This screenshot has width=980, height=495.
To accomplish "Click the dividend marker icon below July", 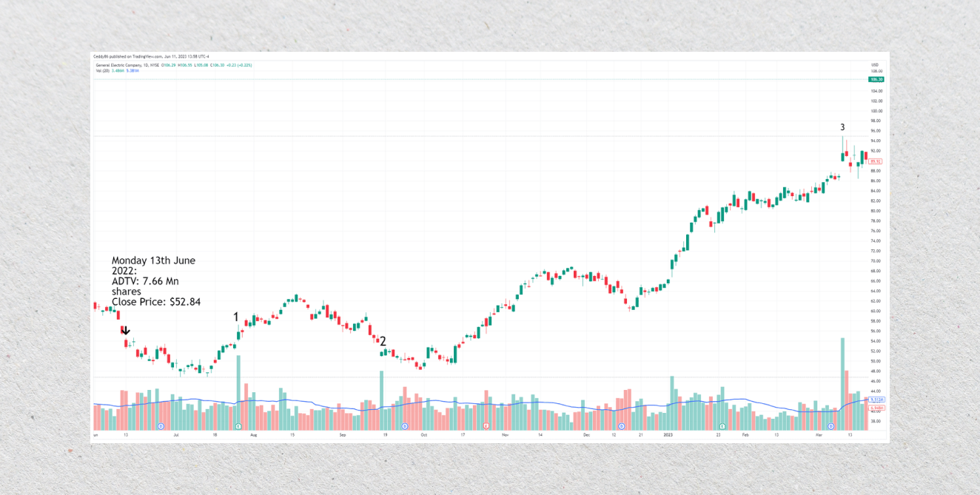I will tap(161, 425).
